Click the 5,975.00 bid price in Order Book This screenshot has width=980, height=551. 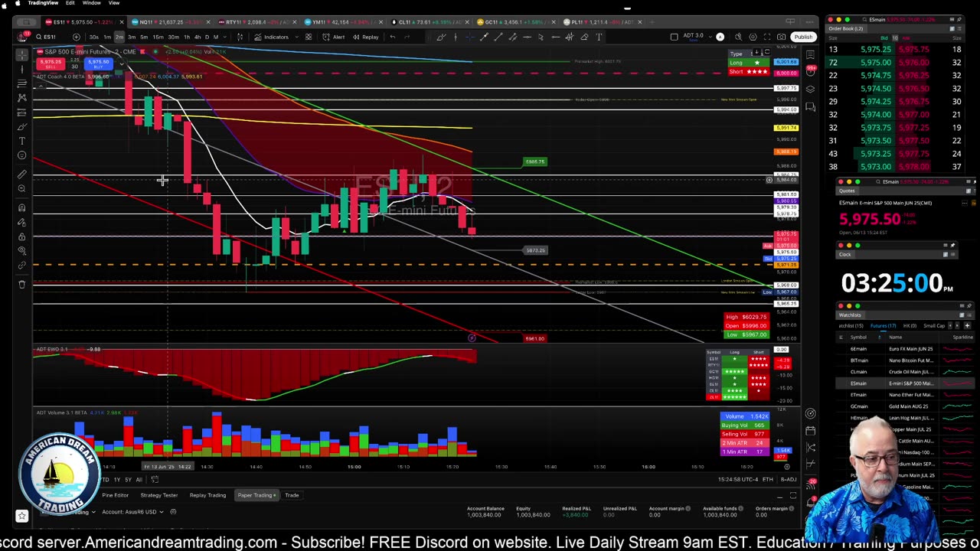874,62
